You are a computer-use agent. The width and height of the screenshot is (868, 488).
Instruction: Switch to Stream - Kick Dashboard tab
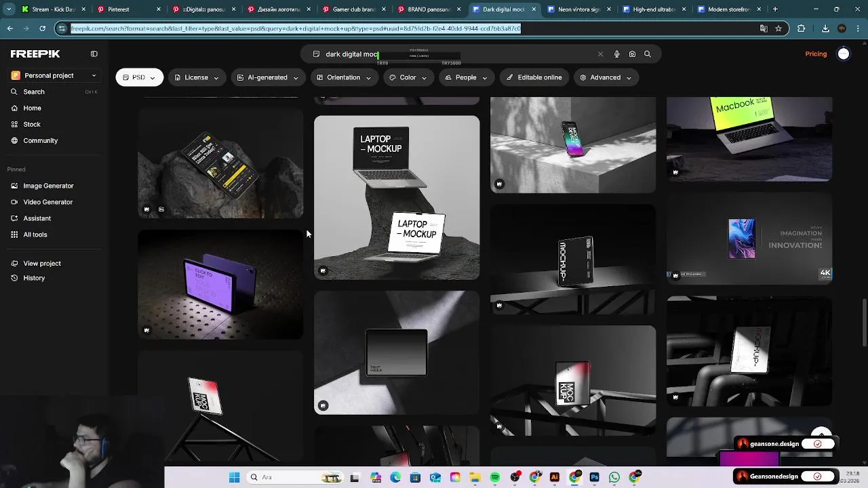pos(53,9)
